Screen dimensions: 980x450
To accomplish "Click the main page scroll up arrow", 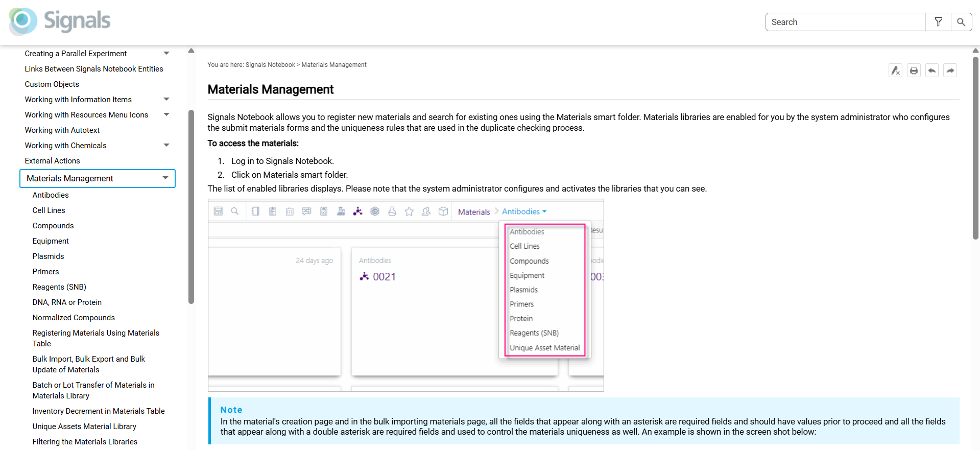I will click(975, 51).
